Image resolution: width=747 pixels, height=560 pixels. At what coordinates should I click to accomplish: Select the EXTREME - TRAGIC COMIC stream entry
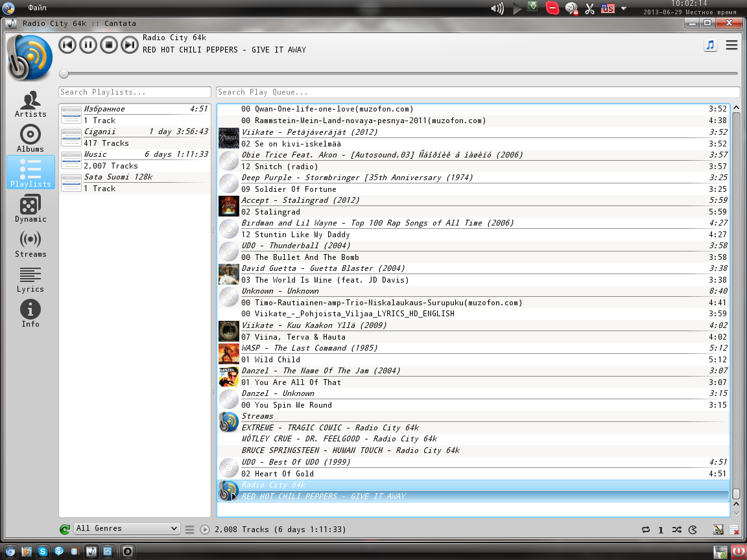pyautogui.click(x=473, y=428)
